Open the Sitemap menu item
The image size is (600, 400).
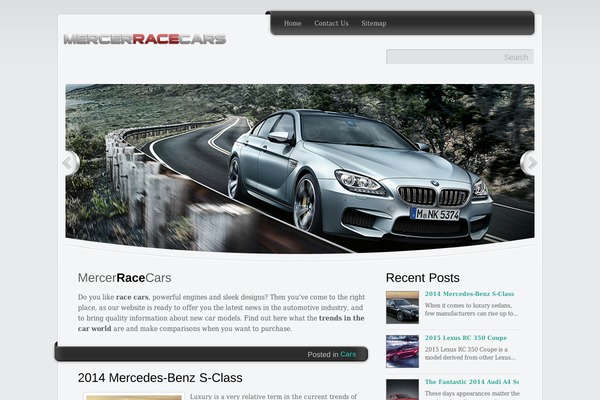point(374,23)
